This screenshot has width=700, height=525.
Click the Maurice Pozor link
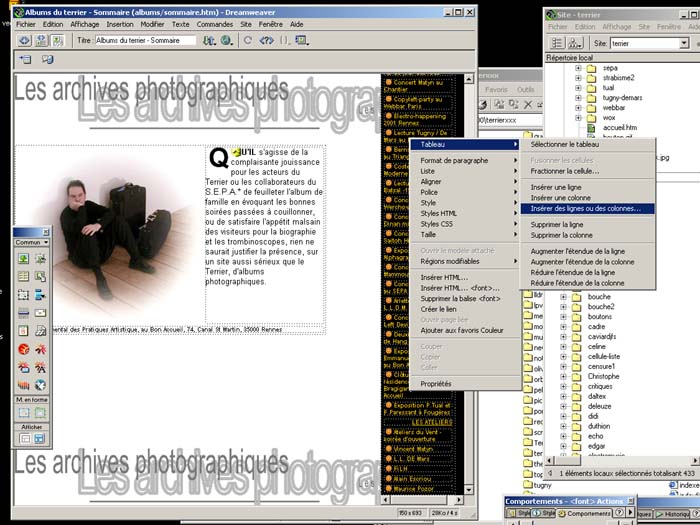tap(413, 489)
